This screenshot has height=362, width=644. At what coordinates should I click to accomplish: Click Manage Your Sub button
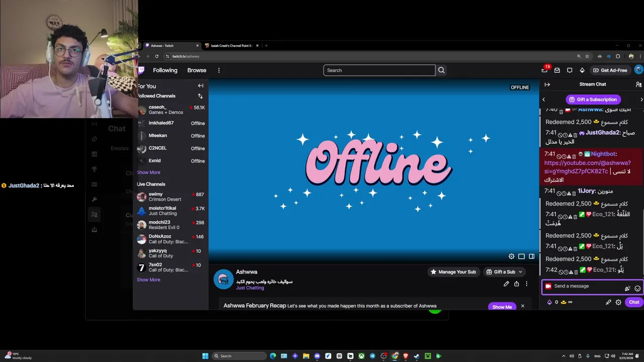click(x=453, y=272)
